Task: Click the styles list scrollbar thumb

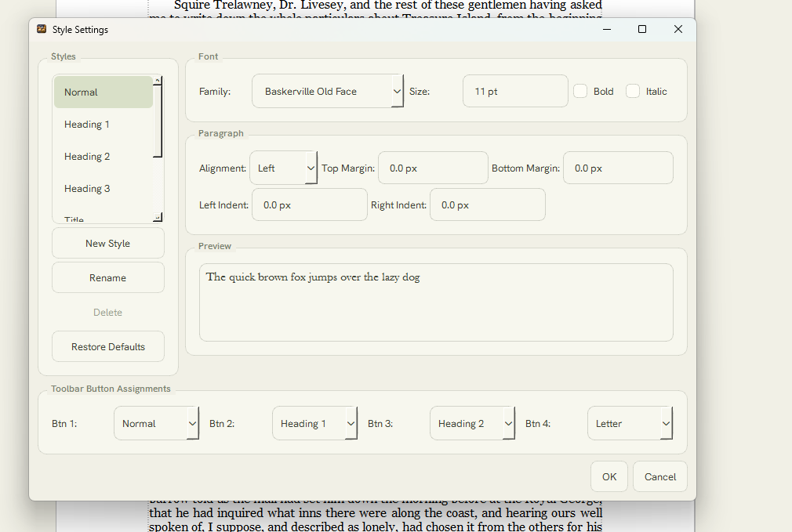Action: pos(158,121)
